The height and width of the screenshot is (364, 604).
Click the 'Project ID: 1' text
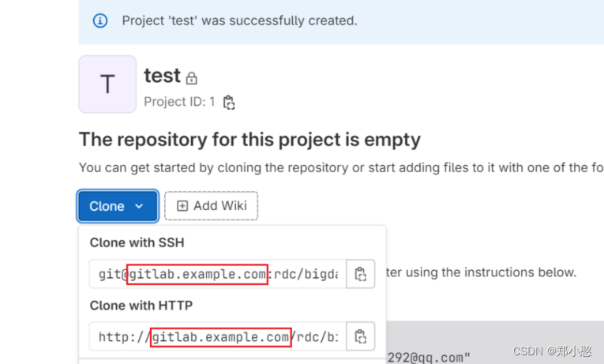(179, 102)
